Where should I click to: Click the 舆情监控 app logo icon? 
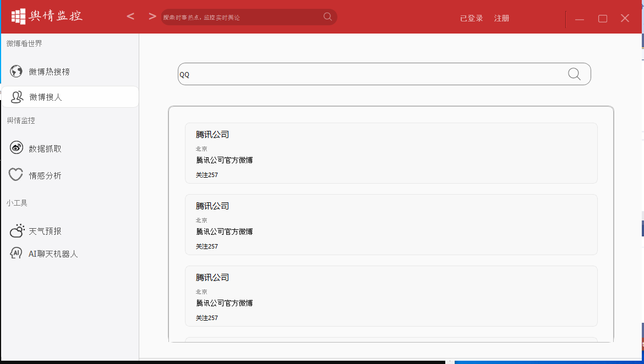point(18,16)
